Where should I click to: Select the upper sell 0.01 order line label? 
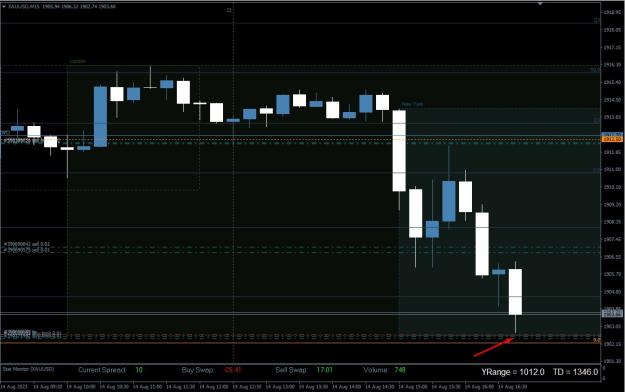coord(27,244)
